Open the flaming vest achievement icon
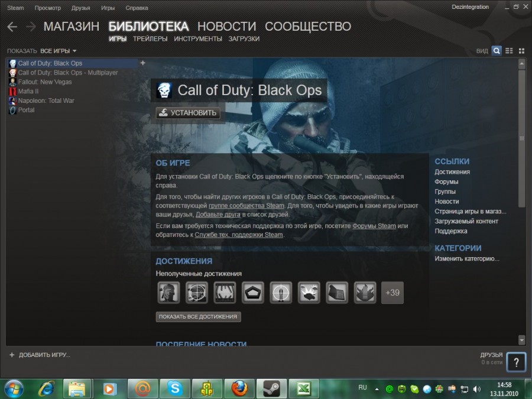Viewport: 532px width, 399px height. pyautogui.click(x=365, y=293)
